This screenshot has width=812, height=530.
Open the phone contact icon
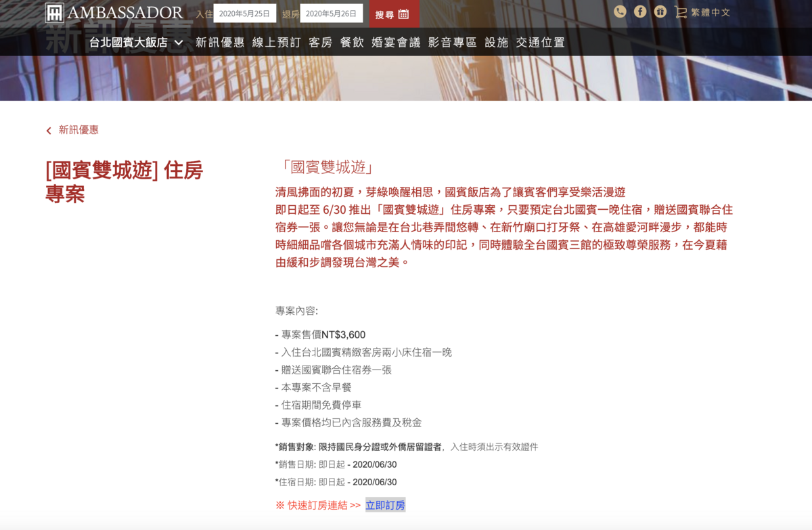click(620, 12)
